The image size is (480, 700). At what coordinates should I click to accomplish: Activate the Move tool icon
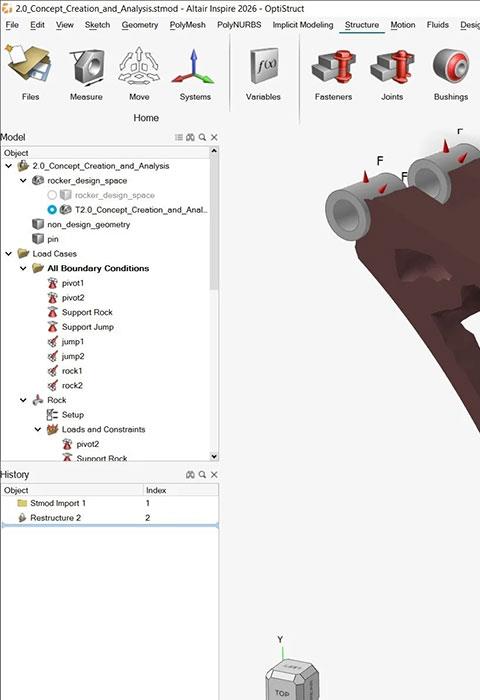tap(139, 66)
